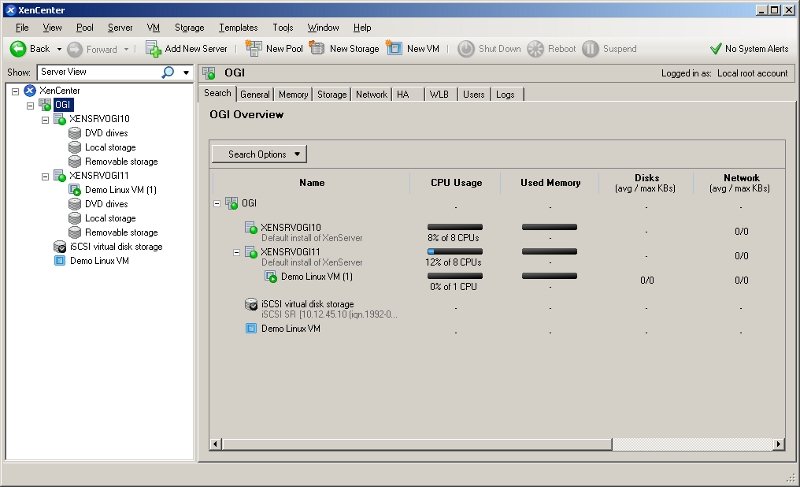Open the Show view dropdown arrow
Image resolution: width=800 pixels, height=487 pixels.
186,72
